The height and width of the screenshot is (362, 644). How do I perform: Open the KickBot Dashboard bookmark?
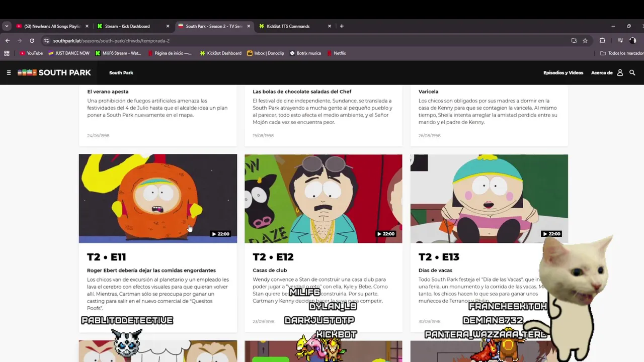point(220,53)
